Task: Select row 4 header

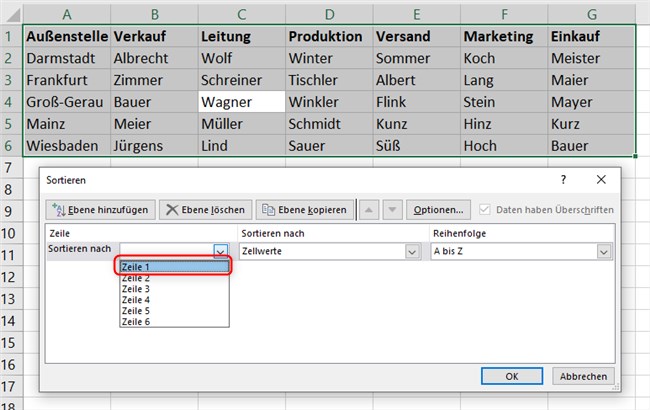Action: [11, 102]
